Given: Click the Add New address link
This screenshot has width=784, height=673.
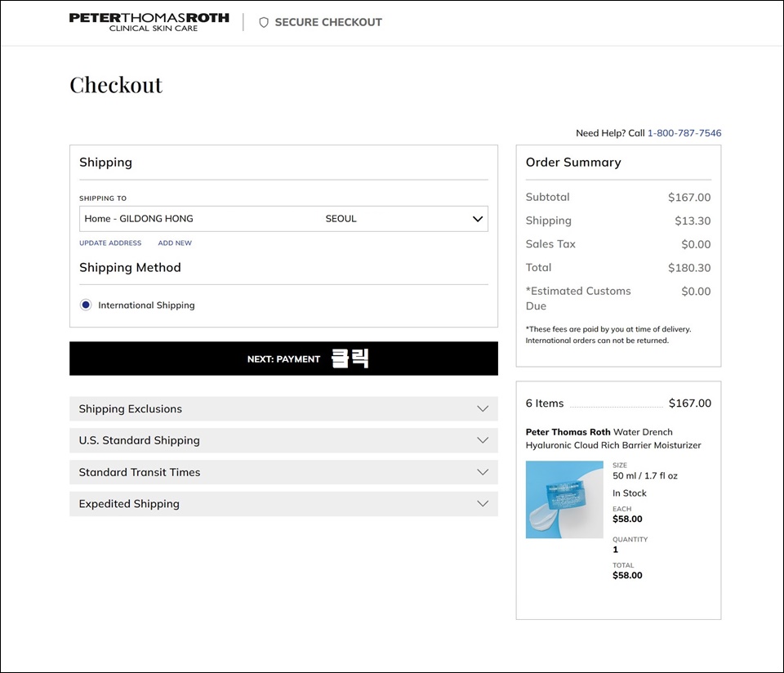Looking at the screenshot, I should coord(175,243).
